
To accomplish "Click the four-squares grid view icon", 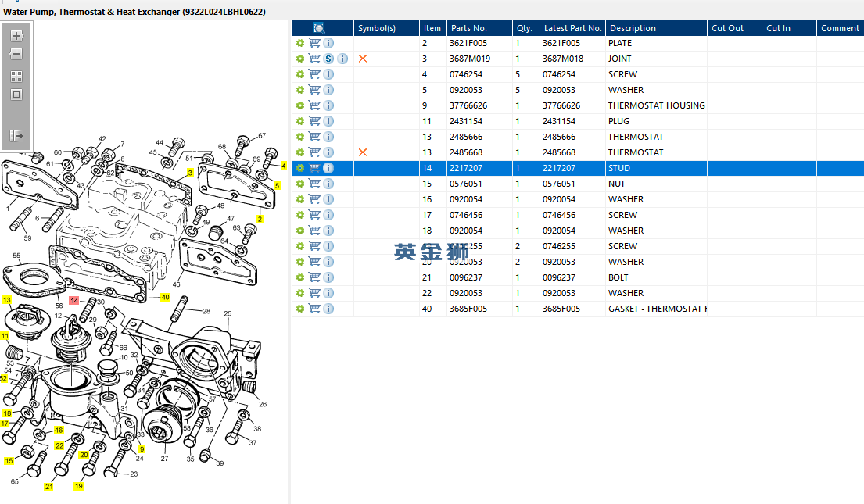I will (16, 77).
